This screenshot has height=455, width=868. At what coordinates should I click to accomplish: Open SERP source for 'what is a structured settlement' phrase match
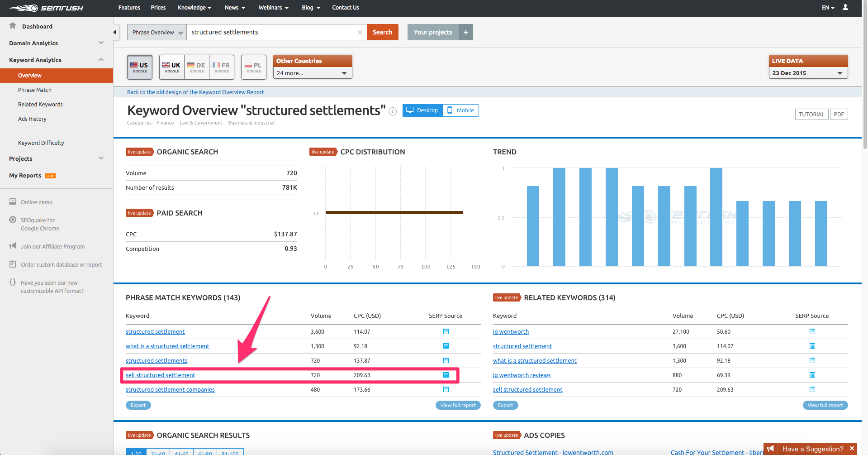click(446, 346)
